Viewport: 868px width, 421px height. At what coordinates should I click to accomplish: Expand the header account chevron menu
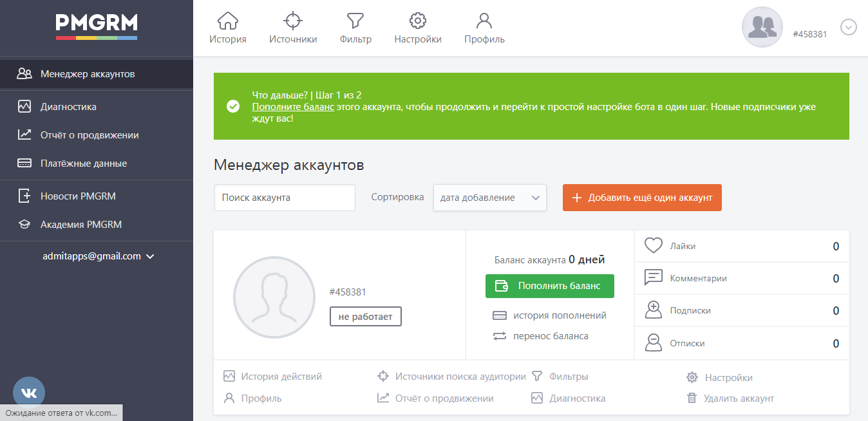coord(849,27)
